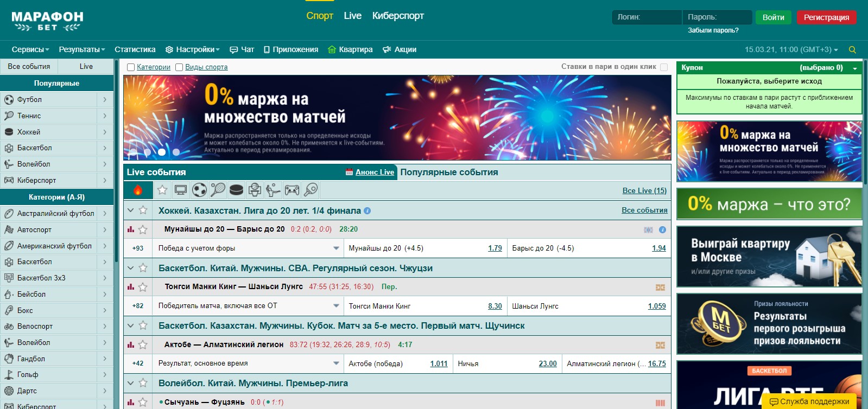
Task: Open statistics icon for Актобе match
Action: coord(131,344)
